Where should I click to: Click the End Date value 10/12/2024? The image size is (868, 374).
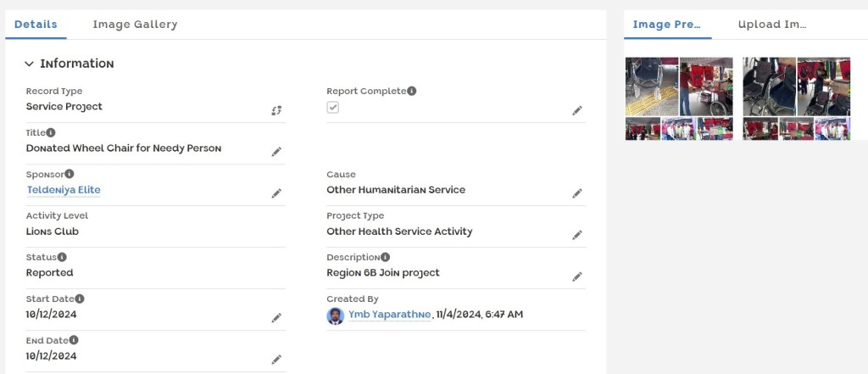52,356
